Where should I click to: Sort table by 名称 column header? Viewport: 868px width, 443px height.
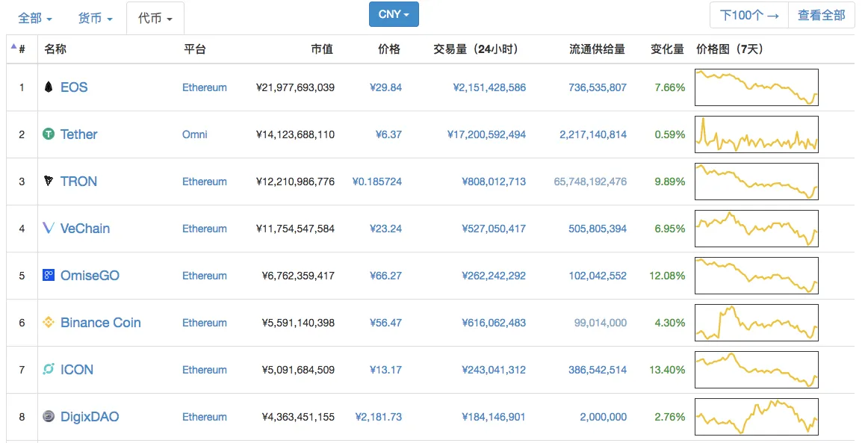point(55,49)
